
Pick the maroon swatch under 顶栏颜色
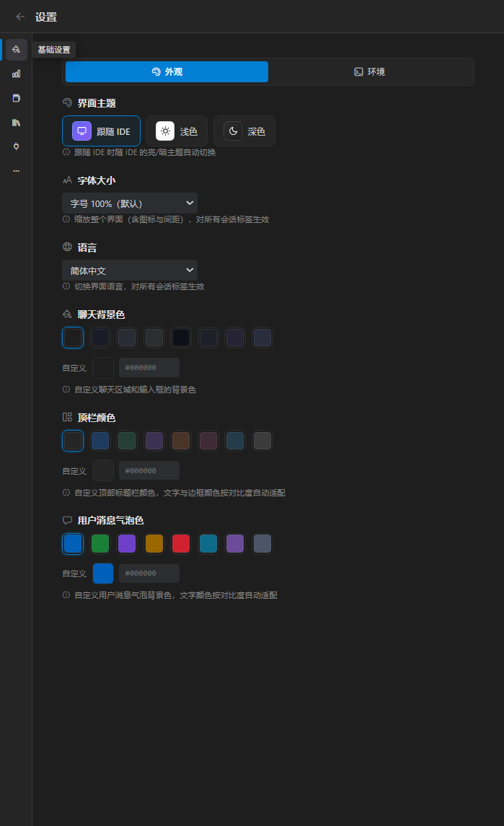coord(208,441)
